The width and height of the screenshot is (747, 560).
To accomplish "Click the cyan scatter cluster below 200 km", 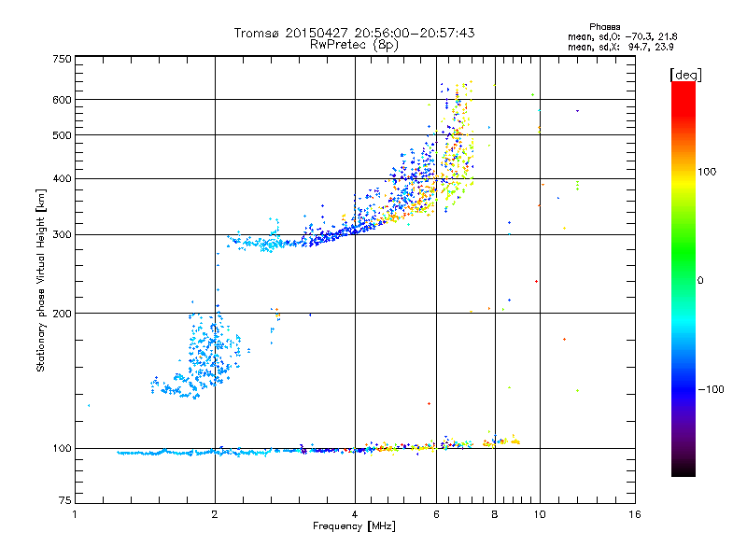I will pos(204,355).
